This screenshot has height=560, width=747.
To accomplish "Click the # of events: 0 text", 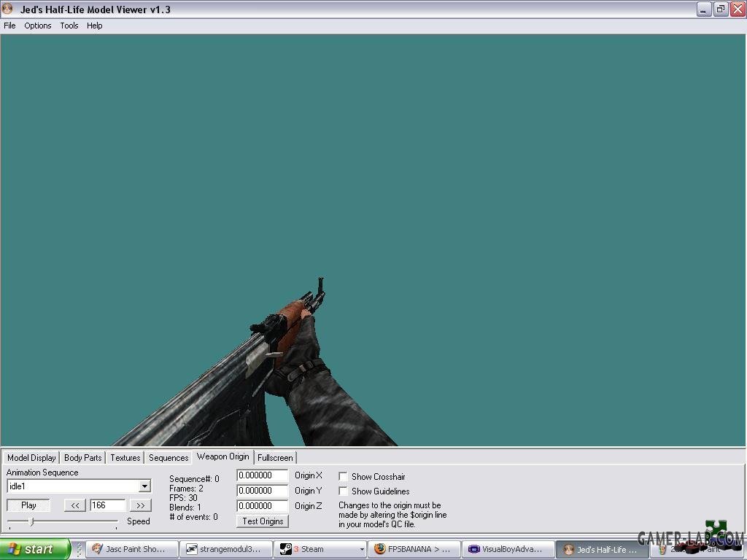I will pos(193,517).
